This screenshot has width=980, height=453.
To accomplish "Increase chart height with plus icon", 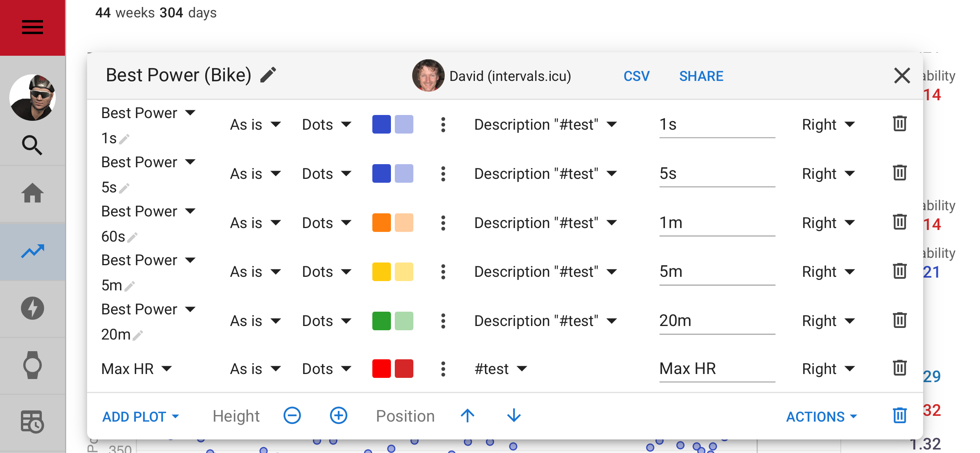I will [338, 416].
